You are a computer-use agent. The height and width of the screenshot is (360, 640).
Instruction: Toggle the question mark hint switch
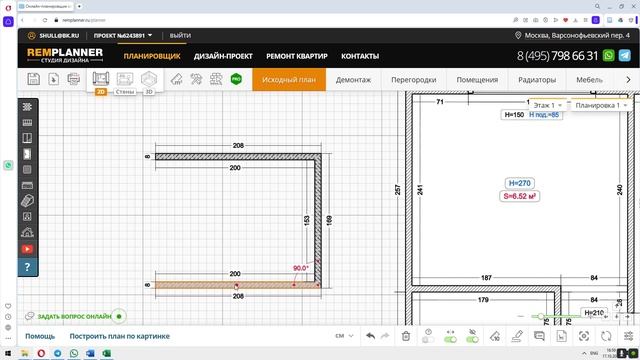pyautogui.click(x=428, y=340)
